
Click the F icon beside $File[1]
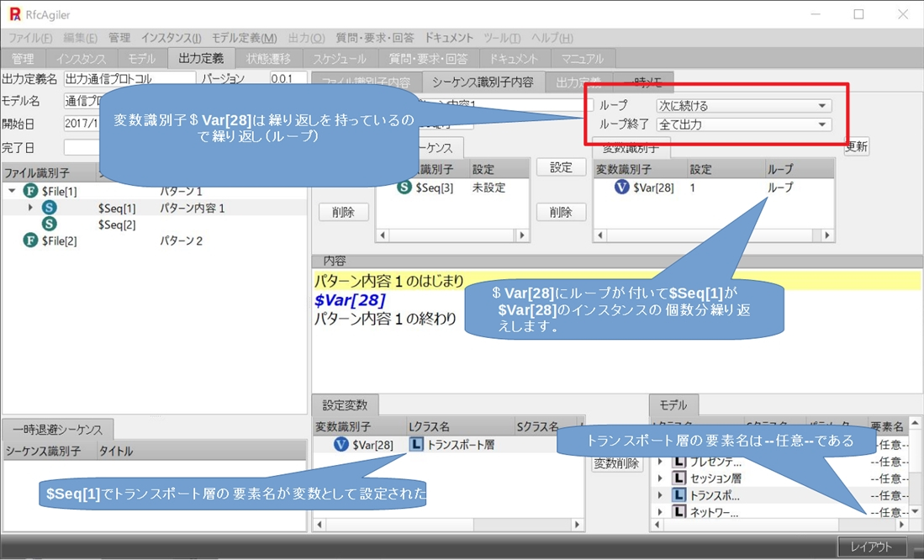[x=30, y=191]
